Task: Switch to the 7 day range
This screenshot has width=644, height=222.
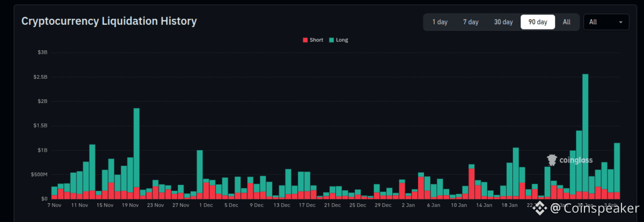Action: 471,22
